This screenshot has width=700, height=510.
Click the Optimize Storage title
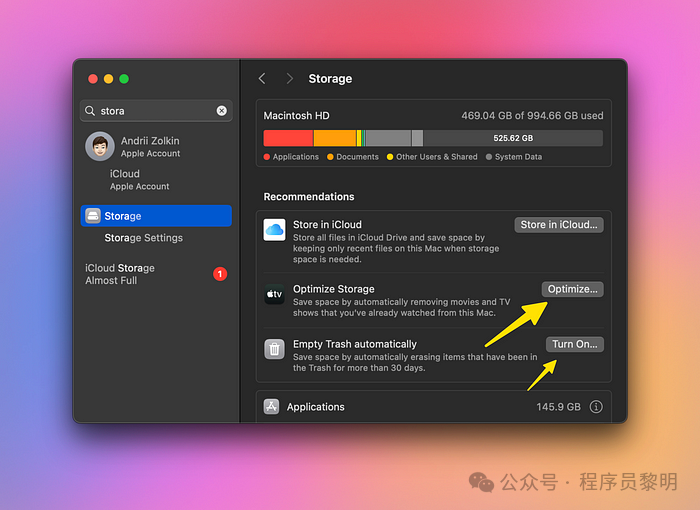[x=333, y=289]
